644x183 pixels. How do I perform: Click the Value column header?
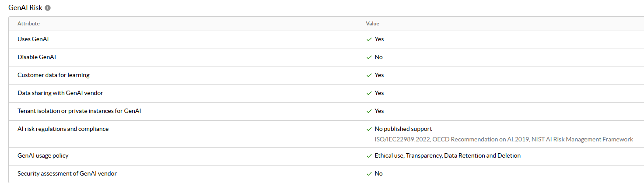click(372, 24)
